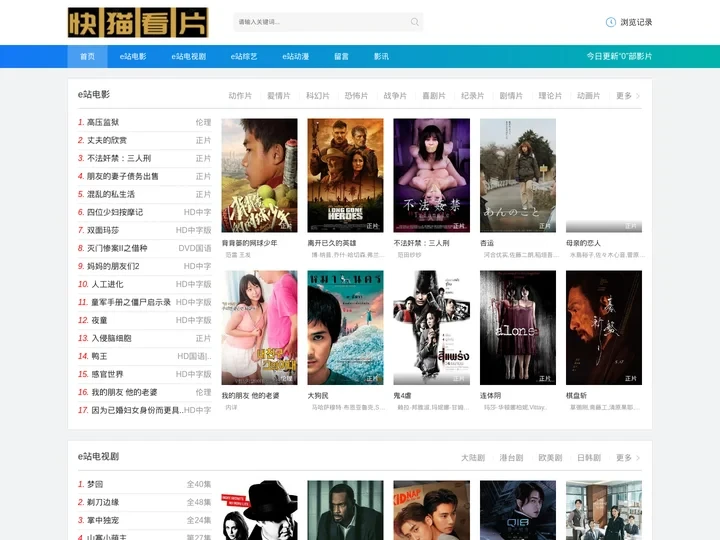Image resolution: width=720 pixels, height=540 pixels.
Task: Open the 留言 navigation tab
Action: click(x=341, y=56)
